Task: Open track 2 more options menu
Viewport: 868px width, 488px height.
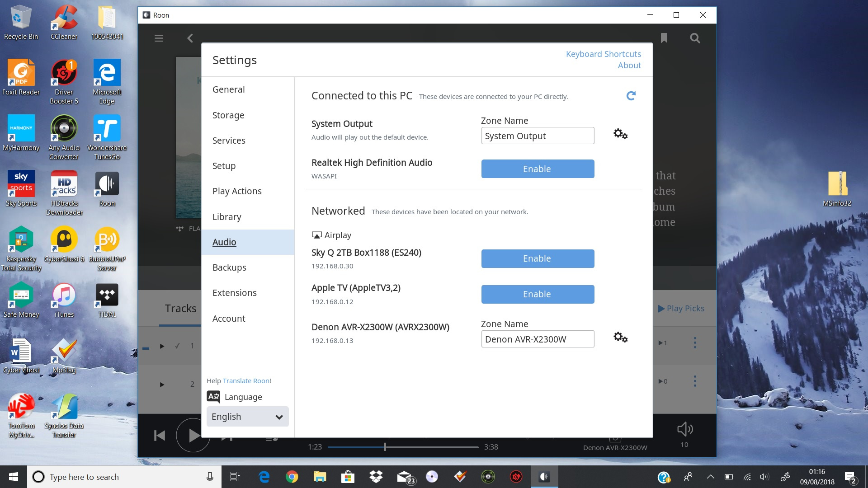Action: (x=695, y=381)
